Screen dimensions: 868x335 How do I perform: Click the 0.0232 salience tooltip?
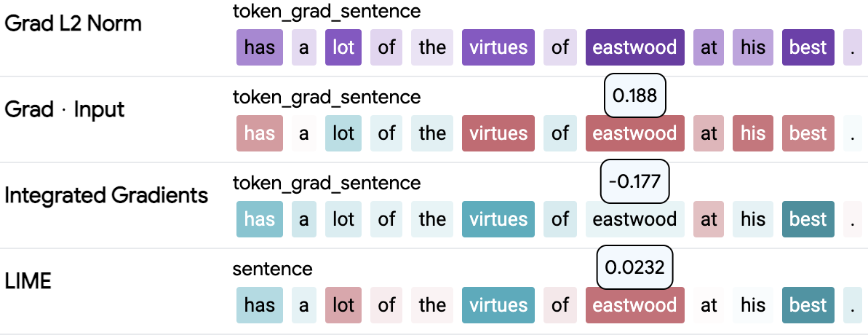tap(634, 267)
